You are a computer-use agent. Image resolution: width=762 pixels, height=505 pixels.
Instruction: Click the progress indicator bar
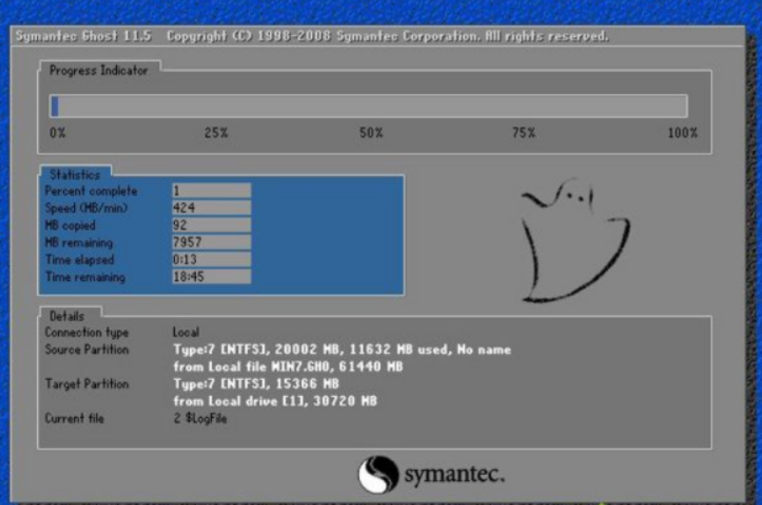click(x=368, y=106)
